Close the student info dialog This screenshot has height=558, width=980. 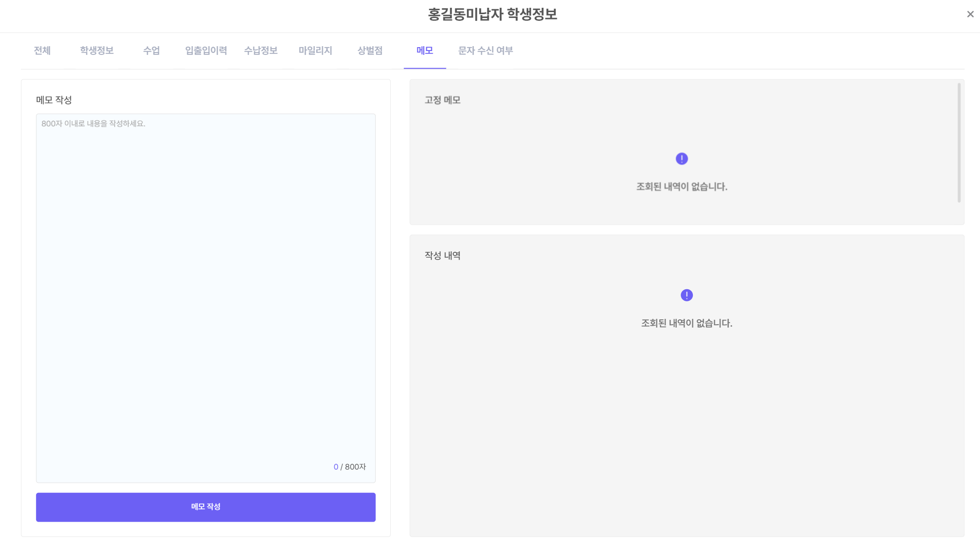pyautogui.click(x=970, y=15)
